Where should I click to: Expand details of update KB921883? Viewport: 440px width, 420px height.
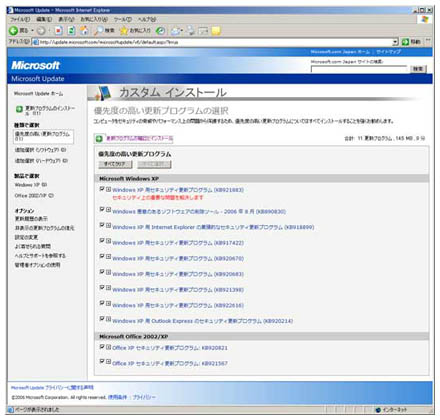pyautogui.click(x=108, y=189)
